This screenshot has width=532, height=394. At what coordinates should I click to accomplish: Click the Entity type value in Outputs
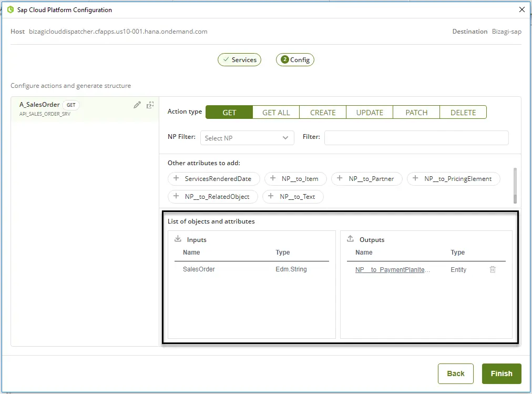tap(458, 270)
